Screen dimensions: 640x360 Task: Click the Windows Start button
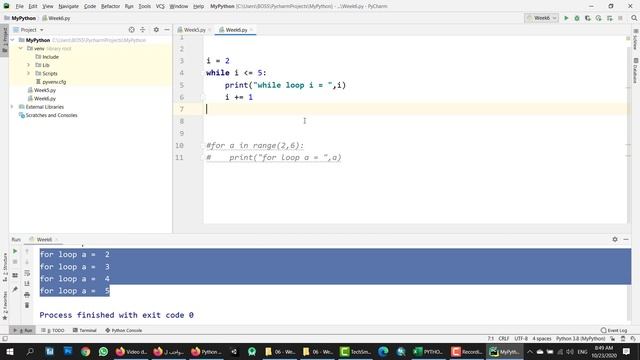[10, 351]
